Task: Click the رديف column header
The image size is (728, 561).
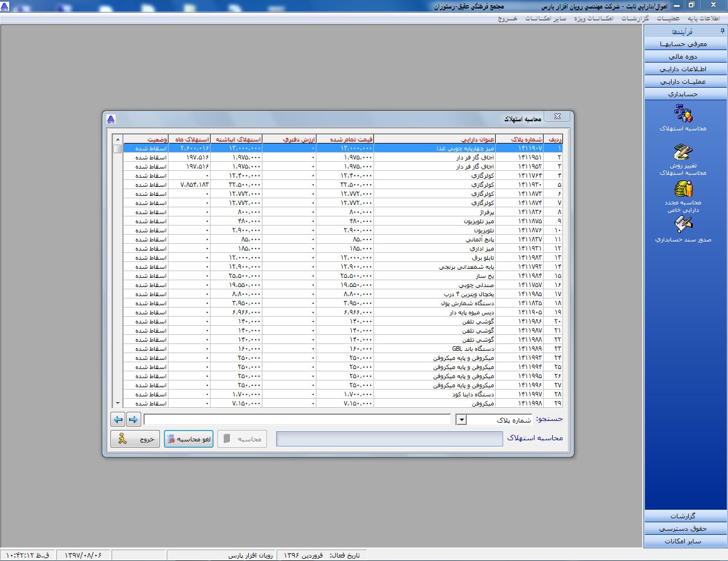Action: pos(554,140)
